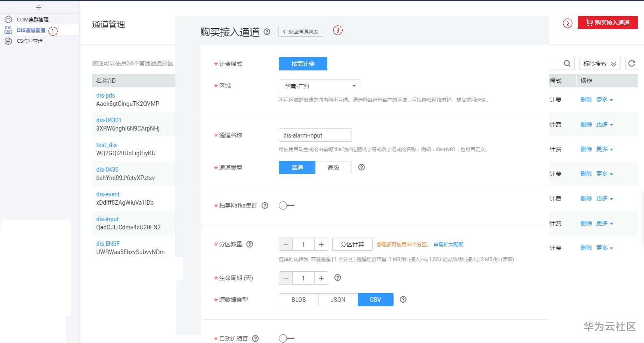Open the dis-input channel link
This screenshot has width=644, height=343.
[107, 219]
